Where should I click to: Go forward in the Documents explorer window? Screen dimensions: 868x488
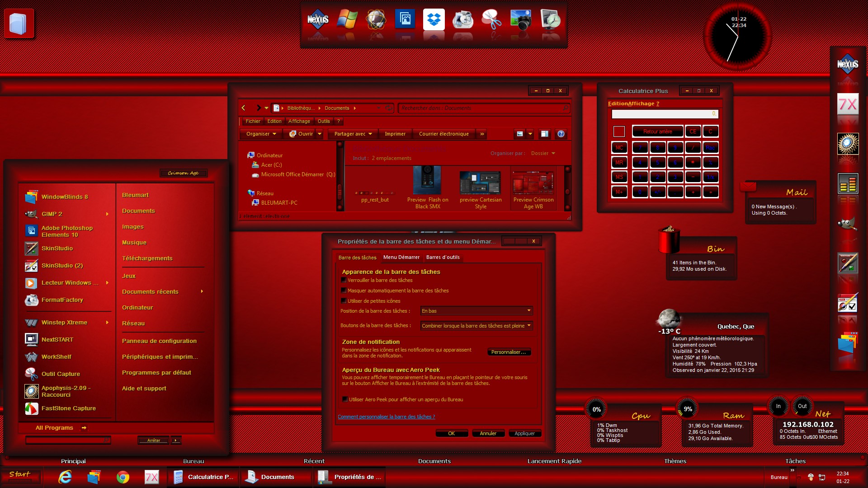point(259,108)
